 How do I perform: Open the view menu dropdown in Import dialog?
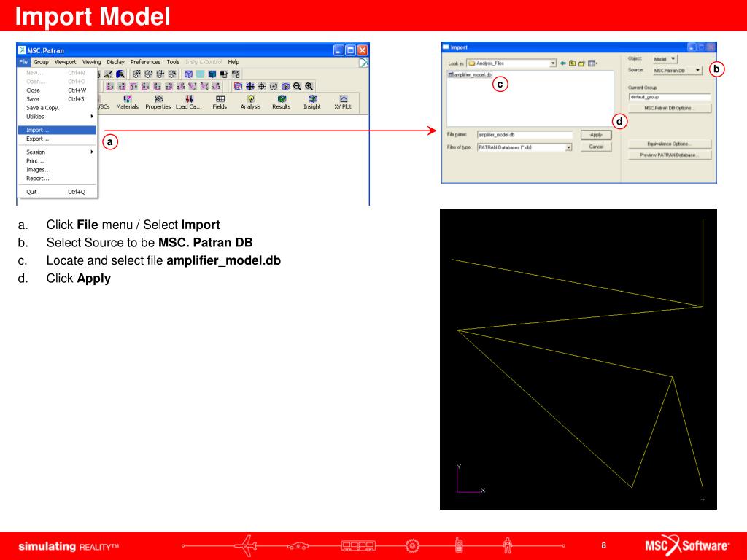pos(592,63)
